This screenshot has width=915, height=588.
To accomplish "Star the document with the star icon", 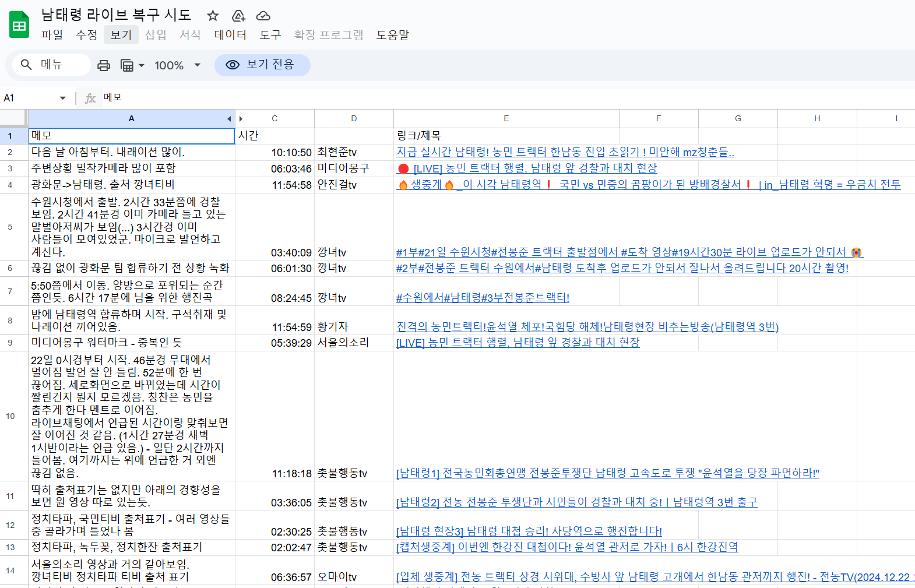I will pos(213,16).
